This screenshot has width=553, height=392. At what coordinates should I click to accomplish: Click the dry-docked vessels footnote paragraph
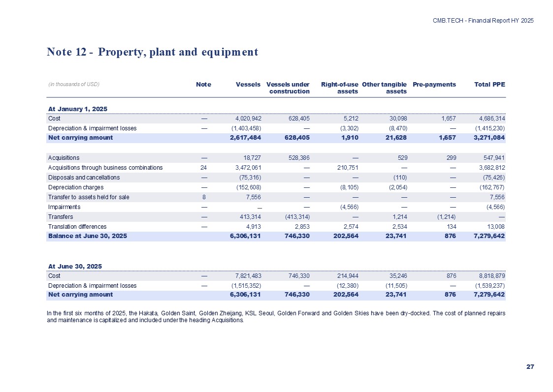pyautogui.click(x=275, y=316)
